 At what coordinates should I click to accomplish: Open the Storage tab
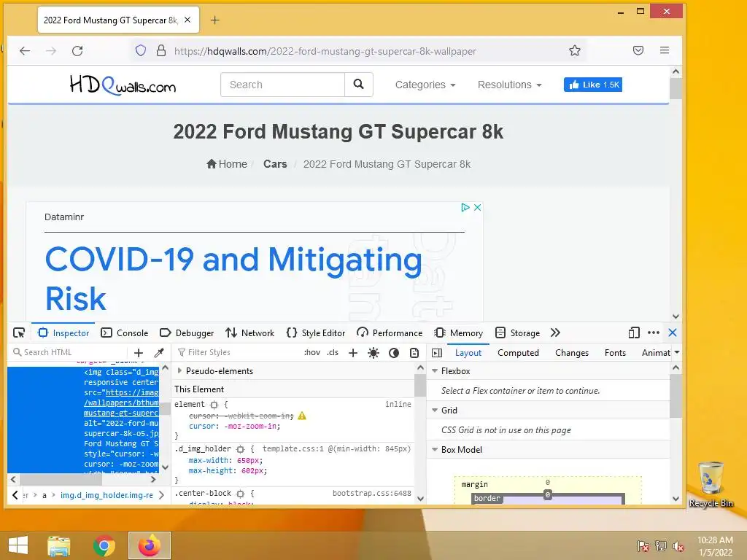[517, 332]
